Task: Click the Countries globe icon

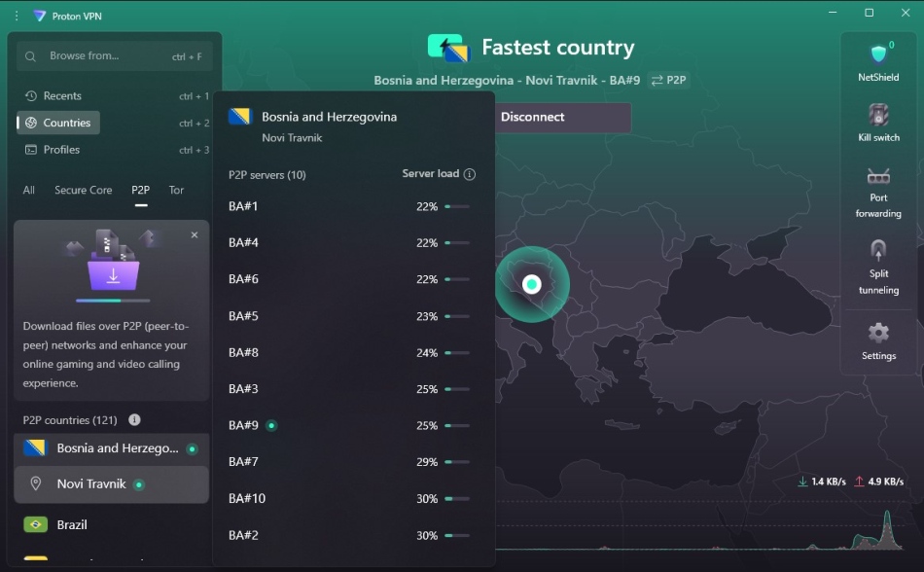Action: pyautogui.click(x=31, y=123)
